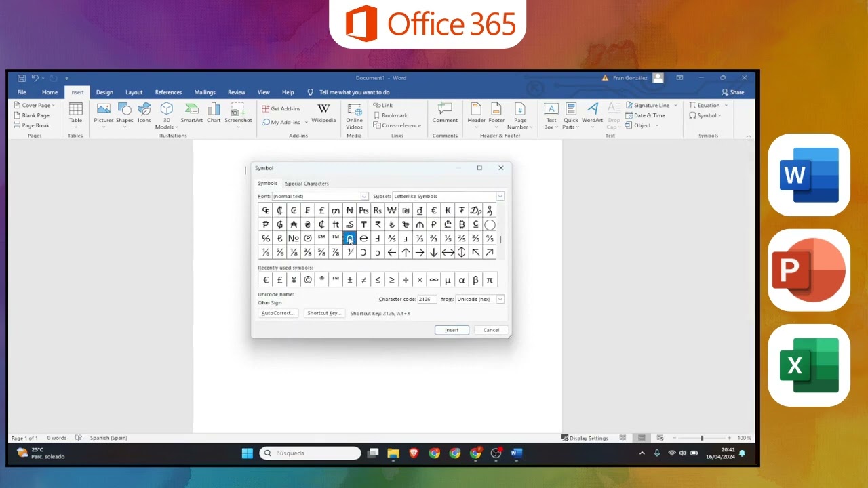This screenshot has width=868, height=488.
Task: Open Online Videos insert
Action: click(354, 116)
